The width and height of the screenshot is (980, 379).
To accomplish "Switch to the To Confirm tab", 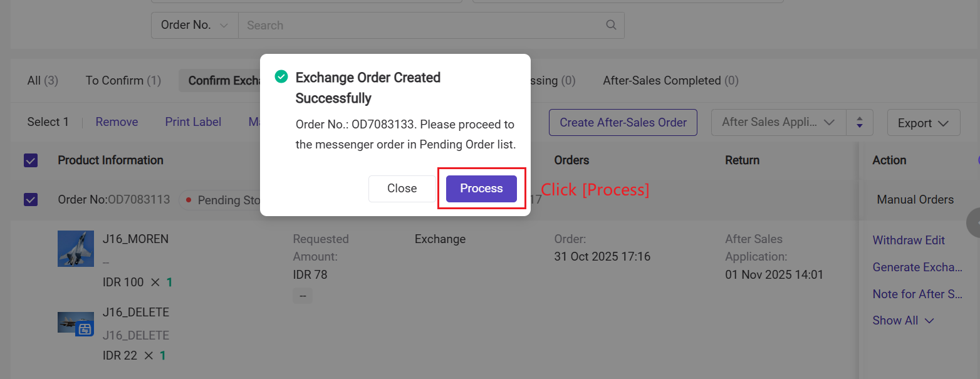I will click(x=123, y=81).
